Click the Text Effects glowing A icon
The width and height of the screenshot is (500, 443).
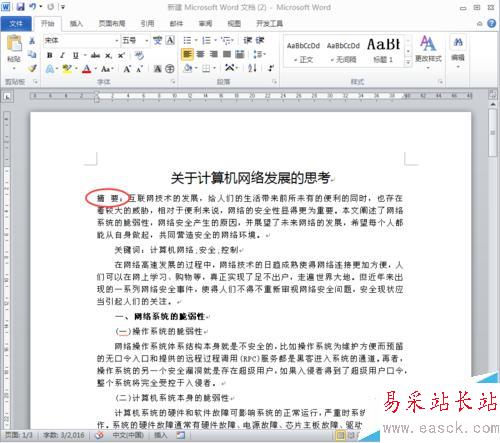click(50, 69)
